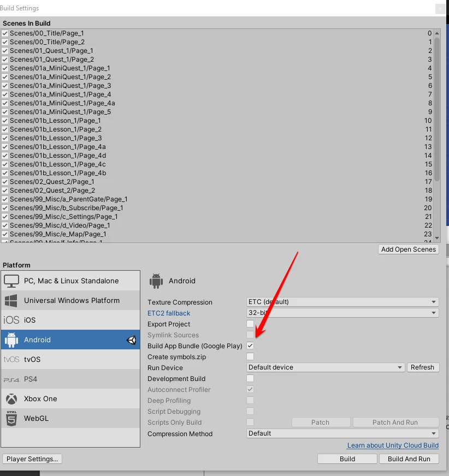Open Player Settings...

[x=32, y=459]
